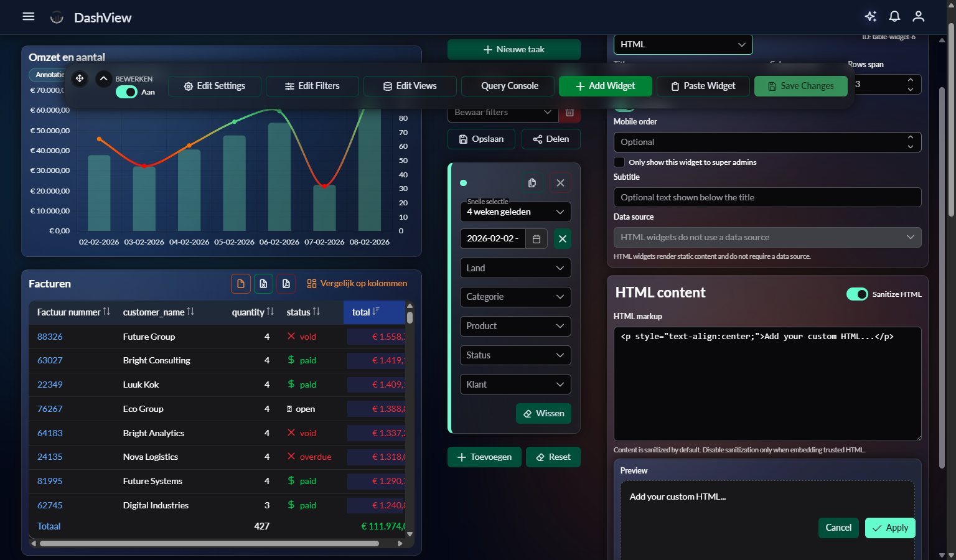The width and height of the screenshot is (956, 560).
Task: Open the calendar picker for the date filter
Action: pyautogui.click(x=536, y=238)
